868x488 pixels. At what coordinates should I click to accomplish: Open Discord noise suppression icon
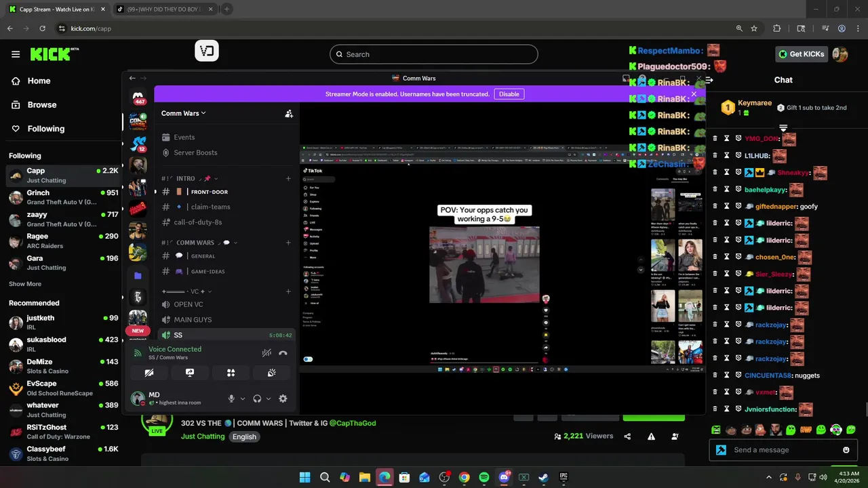point(267,353)
